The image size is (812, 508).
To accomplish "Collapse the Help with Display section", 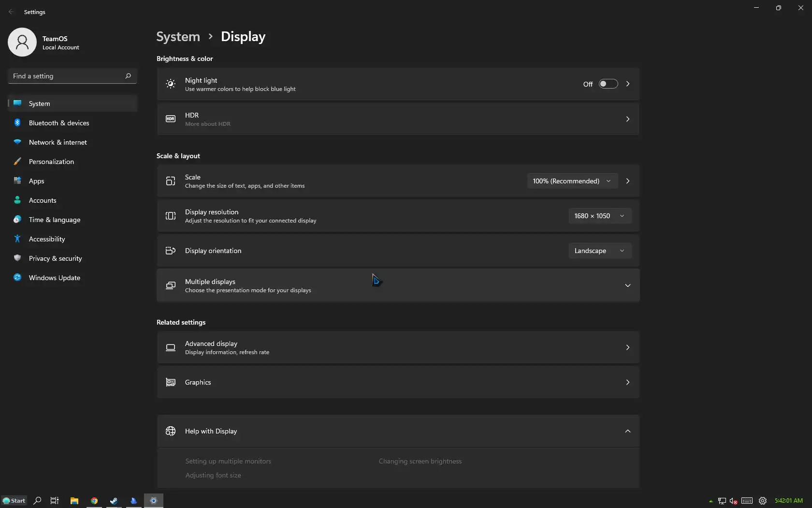I will (x=627, y=431).
